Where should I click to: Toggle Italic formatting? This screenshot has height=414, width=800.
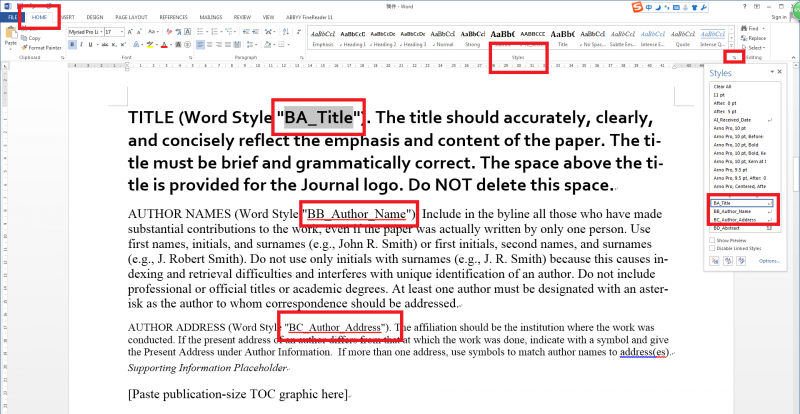[x=82, y=44]
